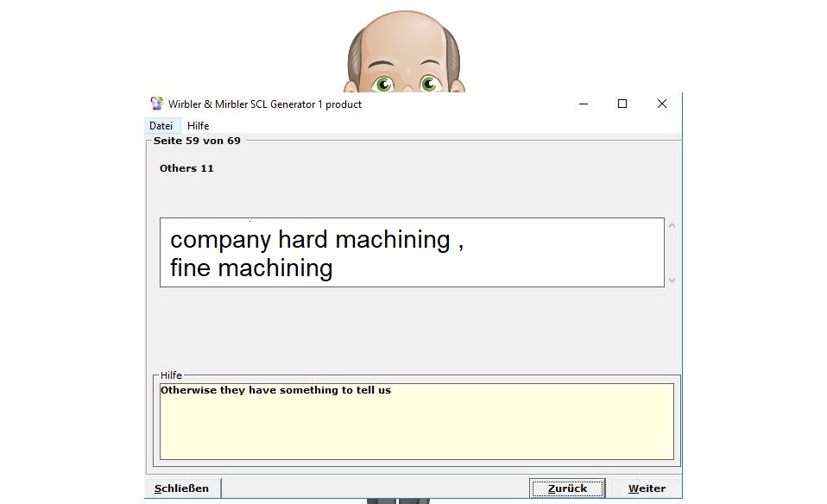Screen dimensions: 827x504
Task: Minimize the SCL Generator window
Action: click(x=583, y=104)
